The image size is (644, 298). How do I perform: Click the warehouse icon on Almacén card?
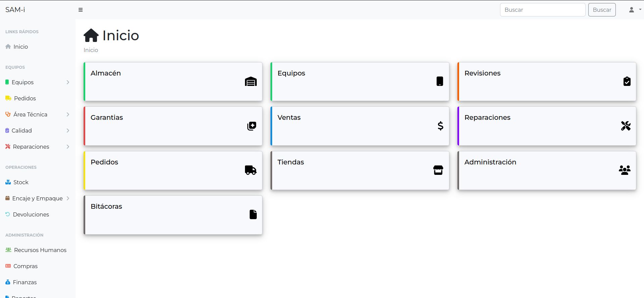pyautogui.click(x=251, y=82)
